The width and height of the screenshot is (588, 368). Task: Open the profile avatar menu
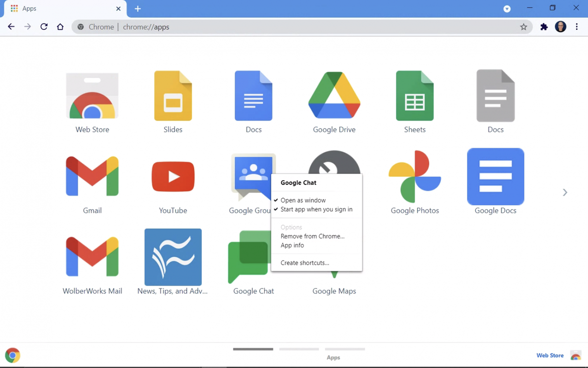[560, 26]
